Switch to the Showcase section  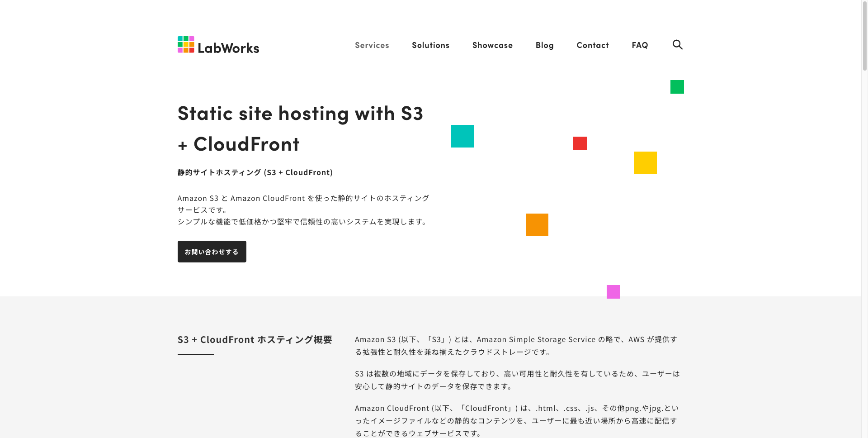point(492,45)
